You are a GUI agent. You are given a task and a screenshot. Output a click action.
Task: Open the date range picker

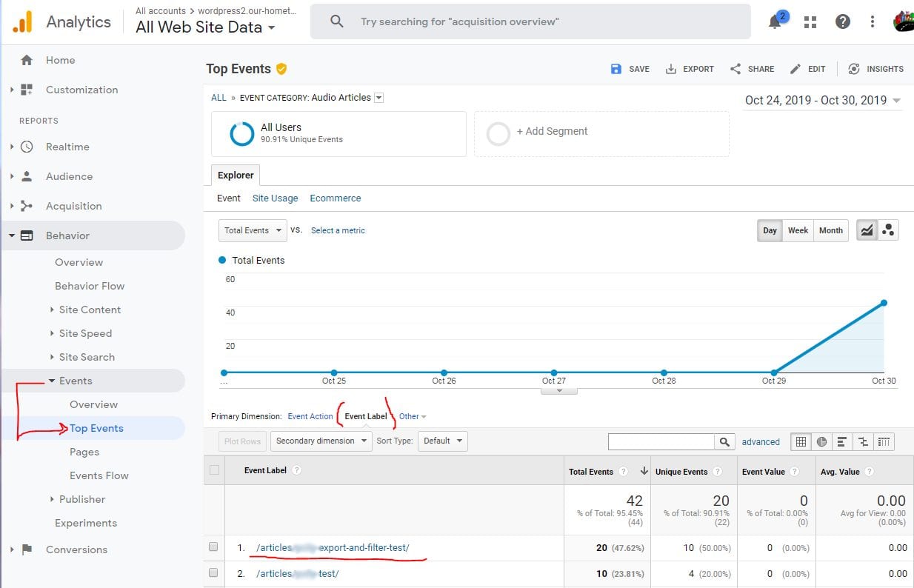[822, 101]
